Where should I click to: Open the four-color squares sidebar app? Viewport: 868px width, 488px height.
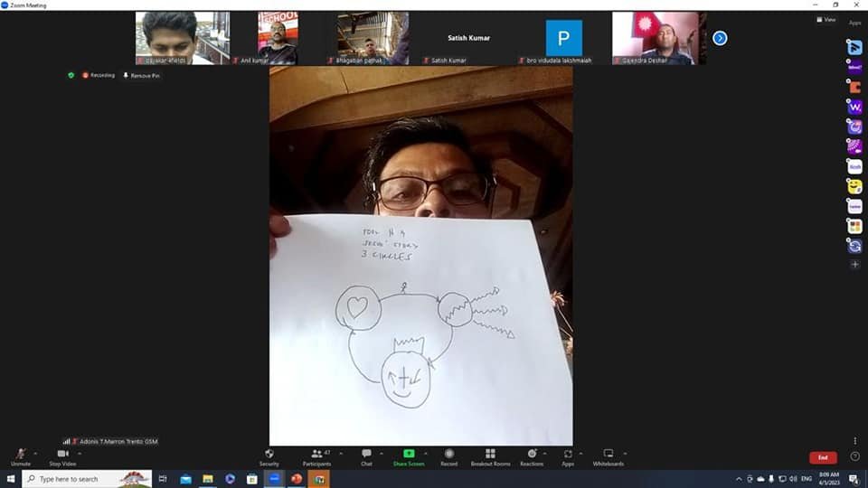[854, 226]
